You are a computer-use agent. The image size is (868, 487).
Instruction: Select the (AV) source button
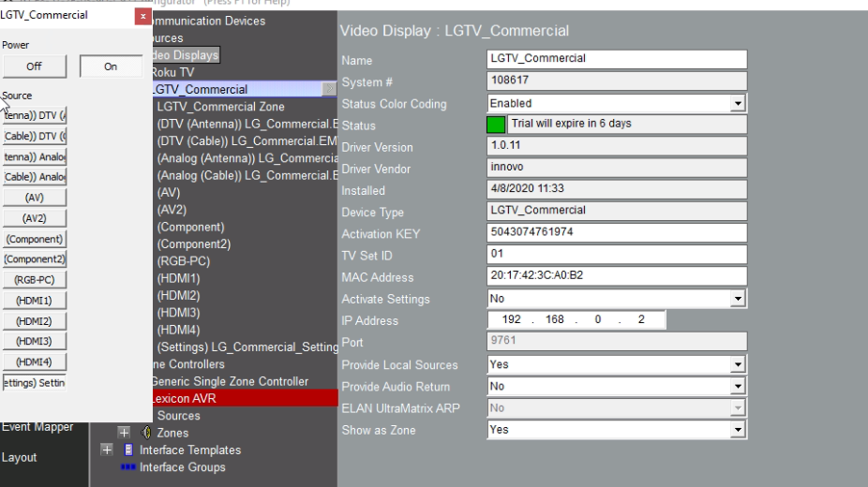tap(35, 198)
